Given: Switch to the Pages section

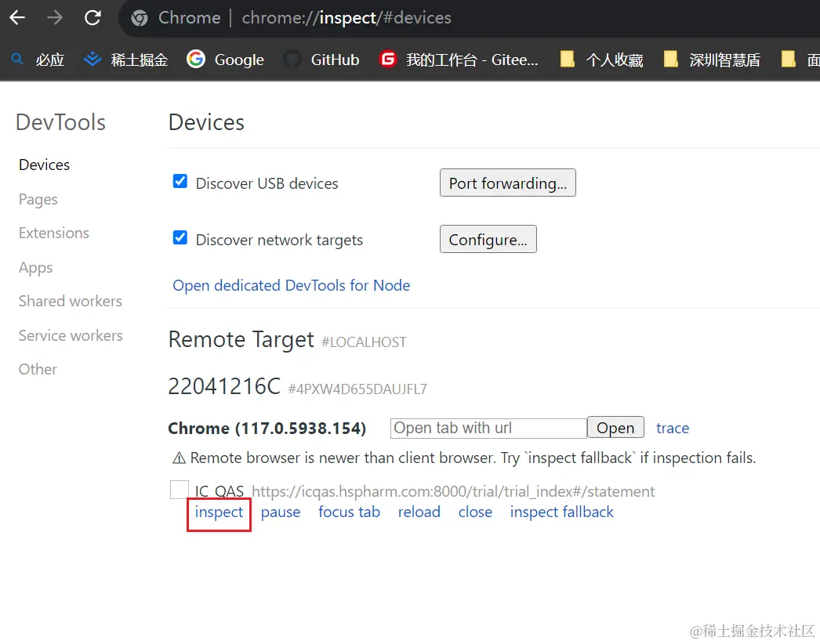Looking at the screenshot, I should pos(38,199).
